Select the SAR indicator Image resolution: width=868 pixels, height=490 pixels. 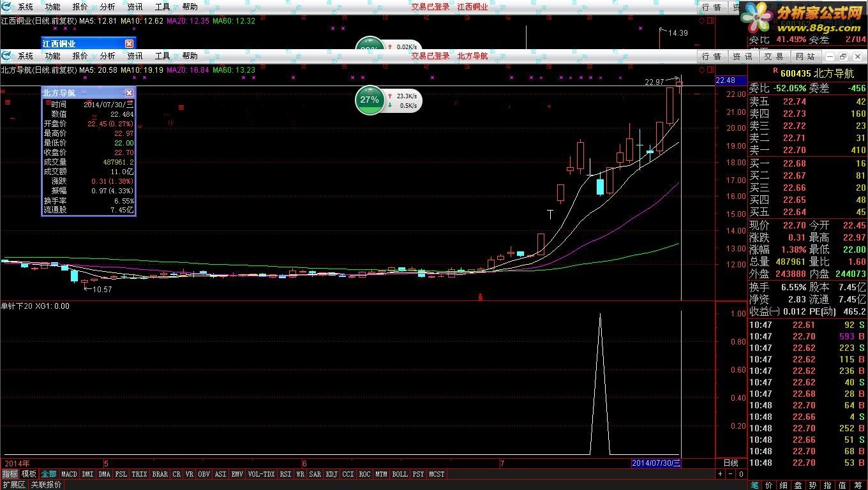[x=315, y=474]
